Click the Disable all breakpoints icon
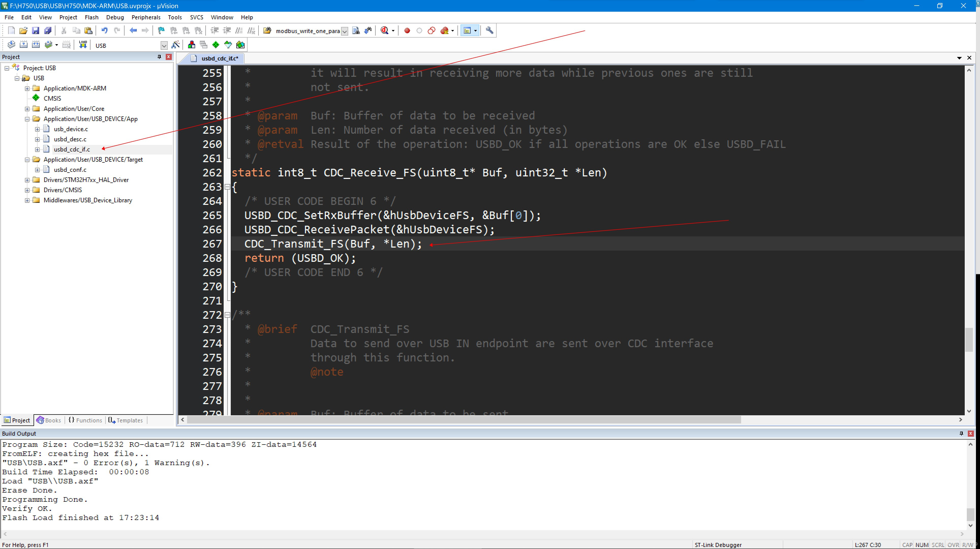The width and height of the screenshot is (980, 549). pyautogui.click(x=431, y=30)
